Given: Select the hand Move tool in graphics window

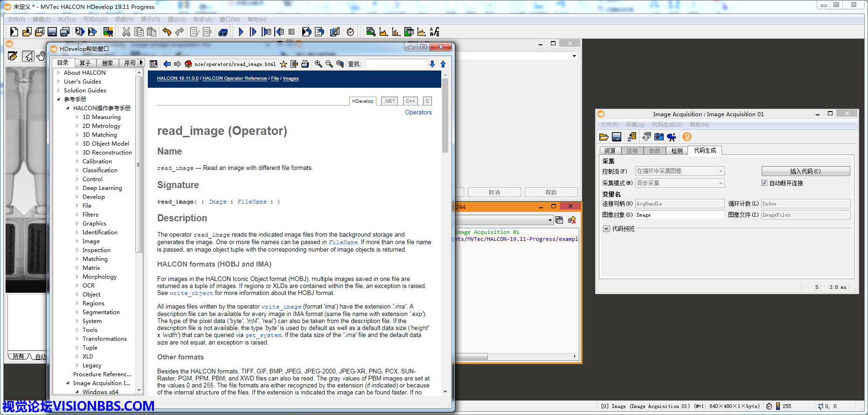Looking at the screenshot, I should click(x=41, y=56).
